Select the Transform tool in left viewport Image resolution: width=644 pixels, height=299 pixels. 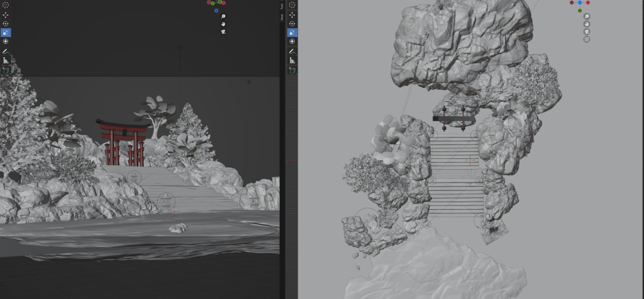click(6, 41)
